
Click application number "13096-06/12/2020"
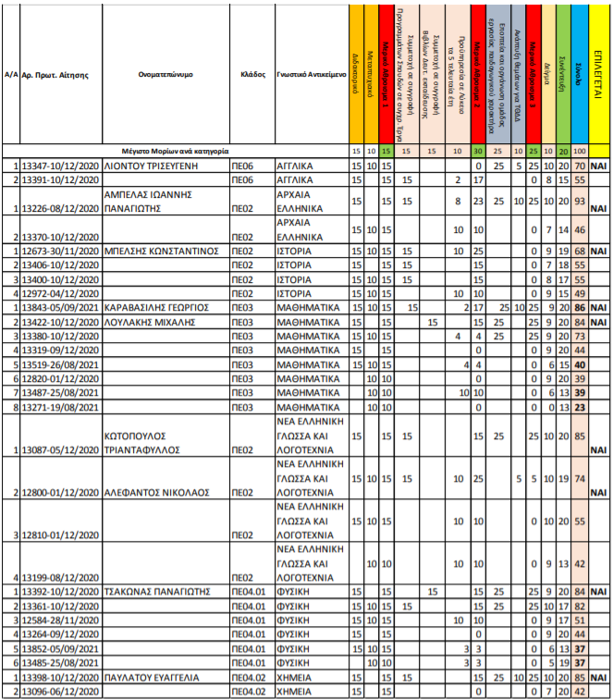(60, 692)
